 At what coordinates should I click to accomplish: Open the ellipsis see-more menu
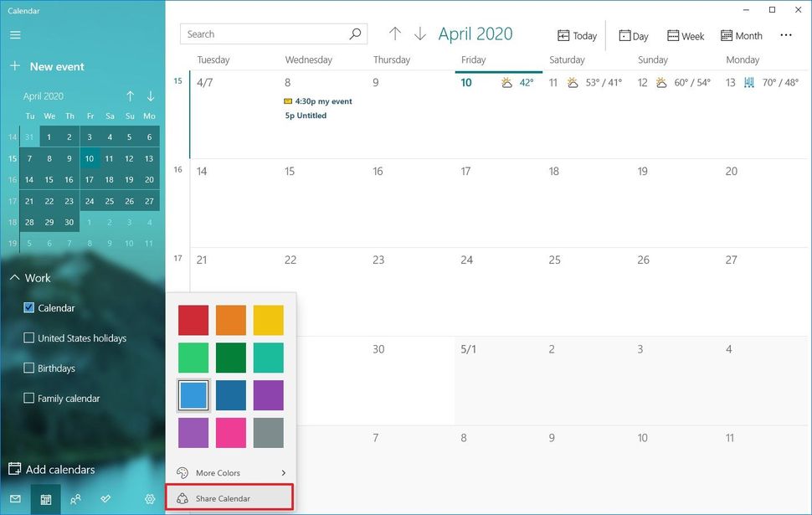pos(785,35)
